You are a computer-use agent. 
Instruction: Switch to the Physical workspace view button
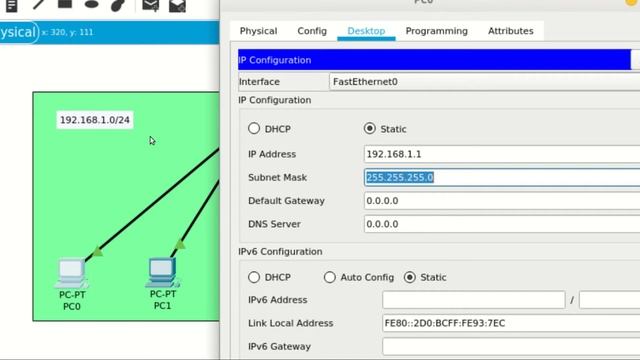18,32
